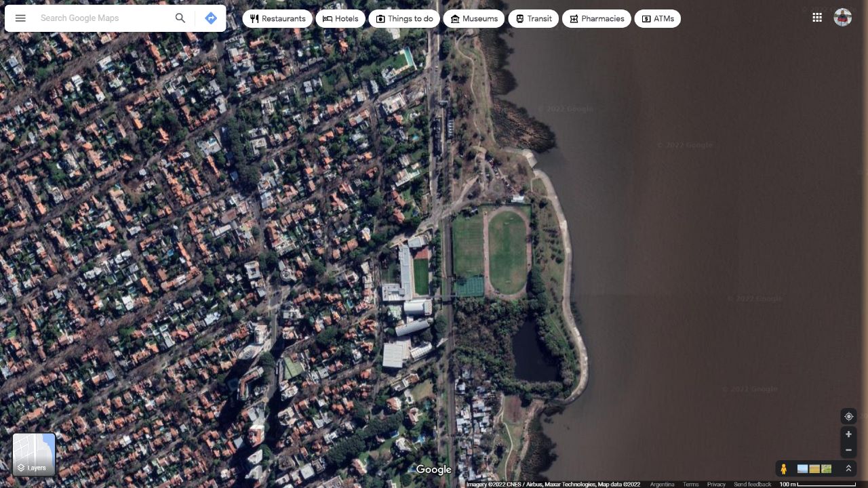868x488 pixels.
Task: Show your current location
Action: click(848, 416)
